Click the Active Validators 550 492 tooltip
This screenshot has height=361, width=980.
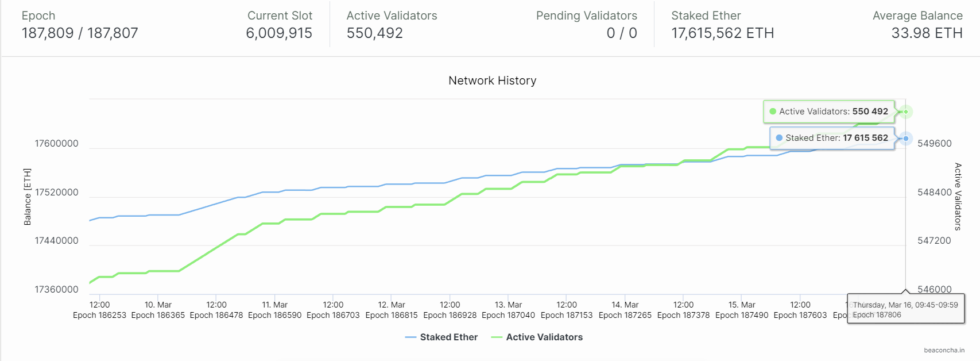click(829, 112)
